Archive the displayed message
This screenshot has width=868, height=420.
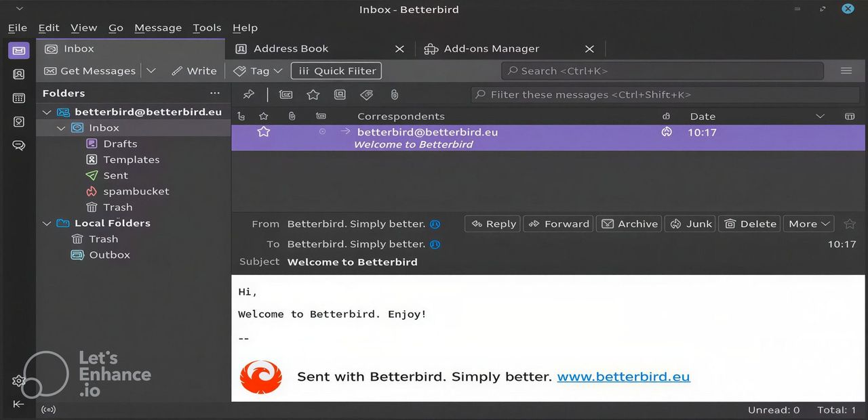coord(629,224)
